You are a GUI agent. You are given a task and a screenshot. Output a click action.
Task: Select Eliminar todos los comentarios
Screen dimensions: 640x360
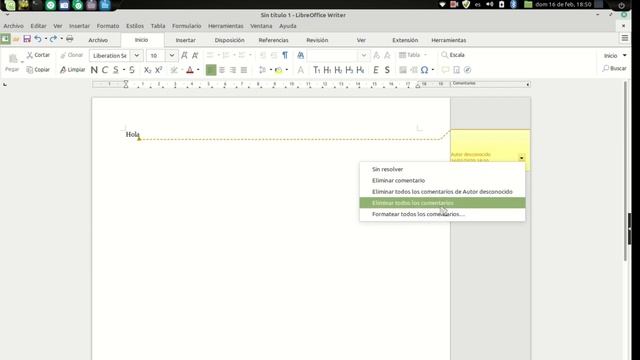pos(442,203)
